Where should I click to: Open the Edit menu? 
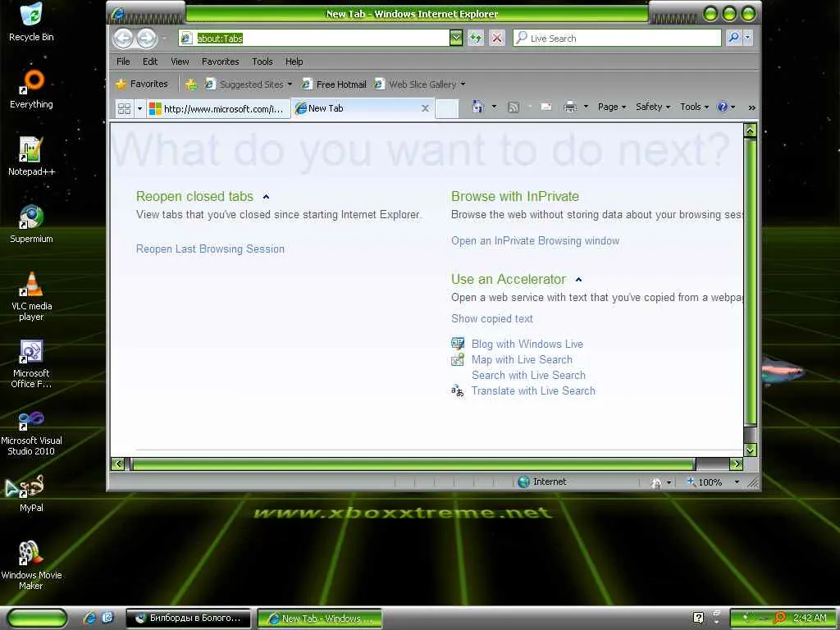(150, 62)
